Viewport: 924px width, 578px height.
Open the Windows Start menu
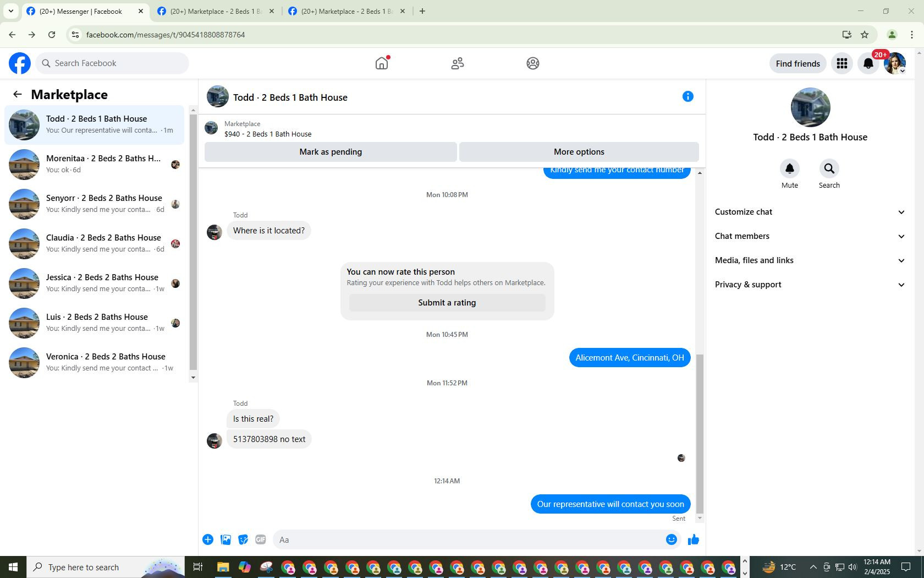pyautogui.click(x=13, y=567)
